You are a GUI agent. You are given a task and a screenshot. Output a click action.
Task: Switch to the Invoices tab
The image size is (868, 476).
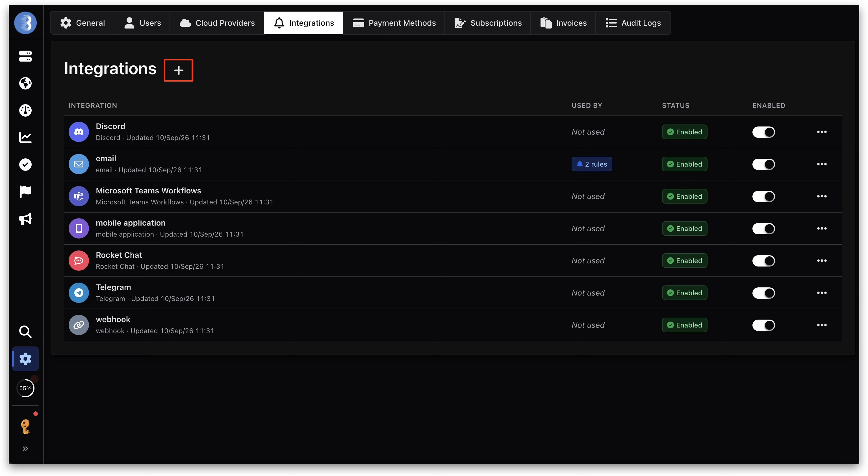pyautogui.click(x=563, y=23)
